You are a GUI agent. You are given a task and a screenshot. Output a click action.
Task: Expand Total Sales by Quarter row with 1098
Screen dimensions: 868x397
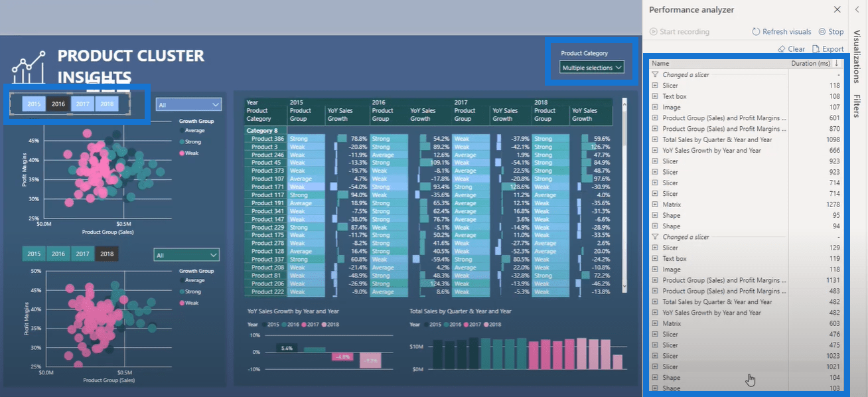(655, 139)
